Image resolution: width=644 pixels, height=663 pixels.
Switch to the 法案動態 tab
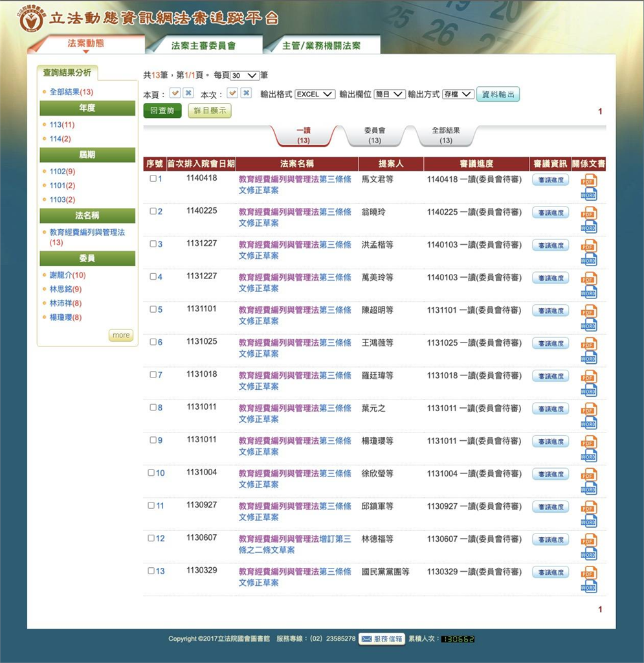[x=86, y=44]
